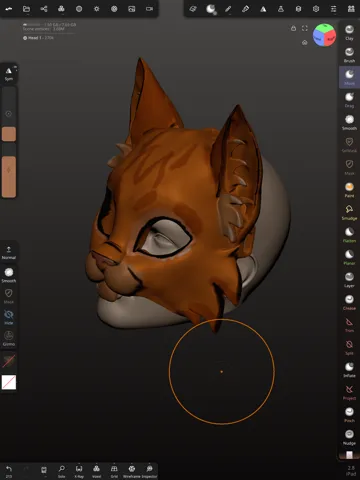Open the Painting pencil menu

point(246,9)
